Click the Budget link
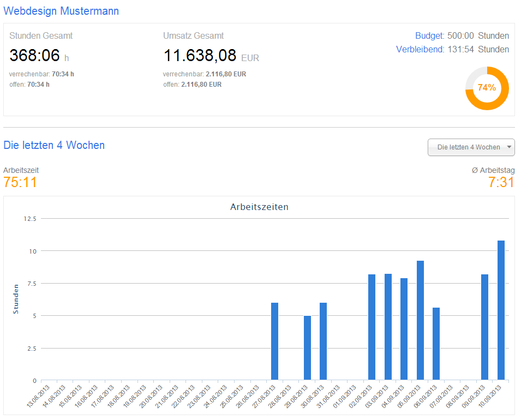The height and width of the screenshot is (420, 521). click(x=429, y=36)
